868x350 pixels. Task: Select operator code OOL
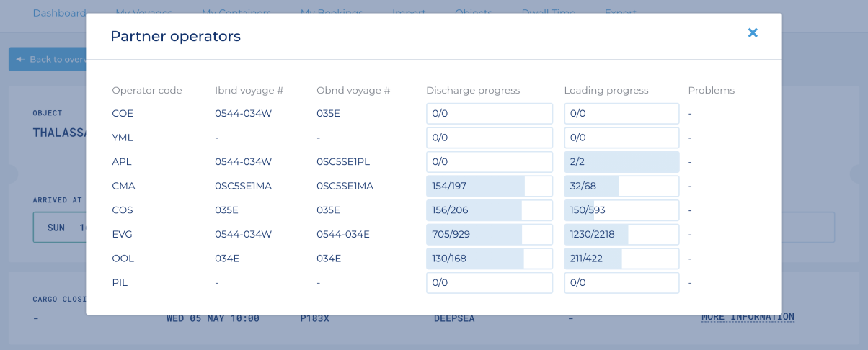coord(123,259)
